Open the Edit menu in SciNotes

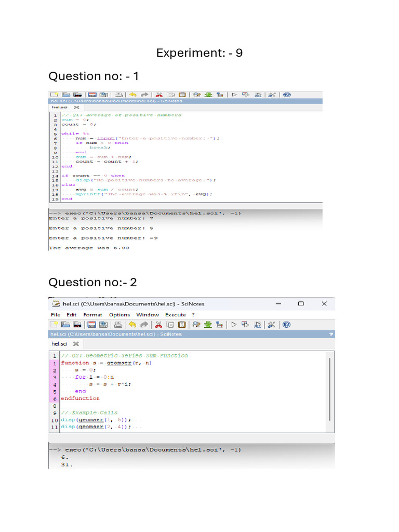[x=71, y=314]
